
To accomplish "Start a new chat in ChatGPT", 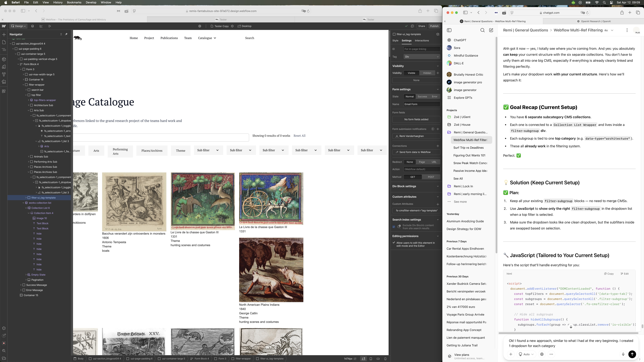I will pos(491,30).
